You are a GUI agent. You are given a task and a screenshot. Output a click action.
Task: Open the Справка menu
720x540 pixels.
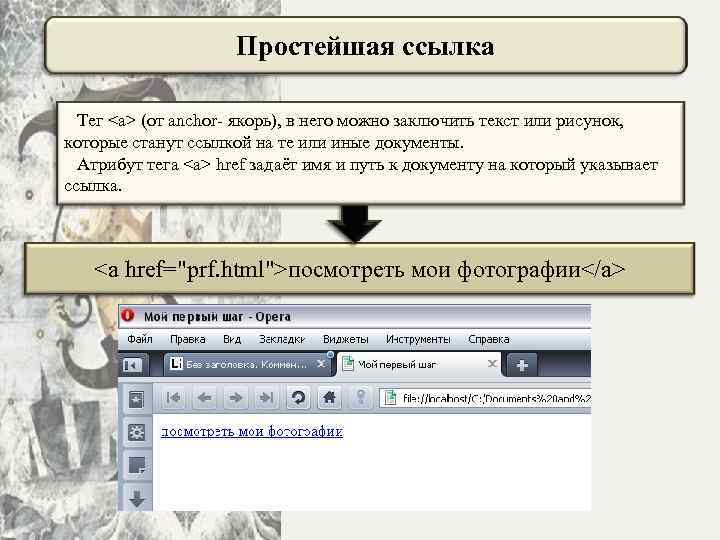click(x=489, y=339)
